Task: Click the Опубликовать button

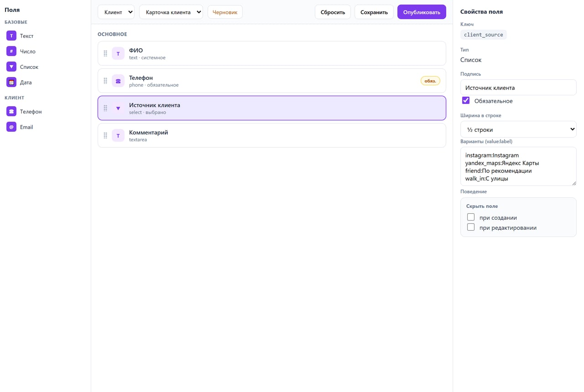Action: coord(422,12)
